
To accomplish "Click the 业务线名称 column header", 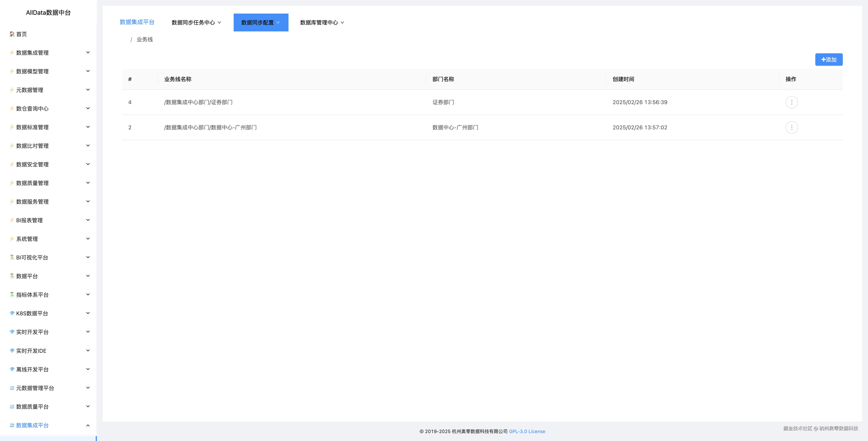I will click(x=178, y=79).
